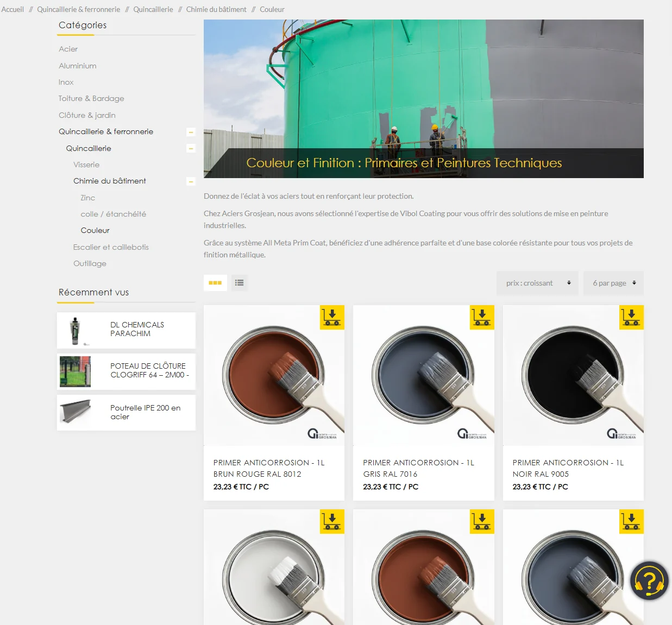Open Visserie subcategory
This screenshot has width=672, height=625.
86,165
